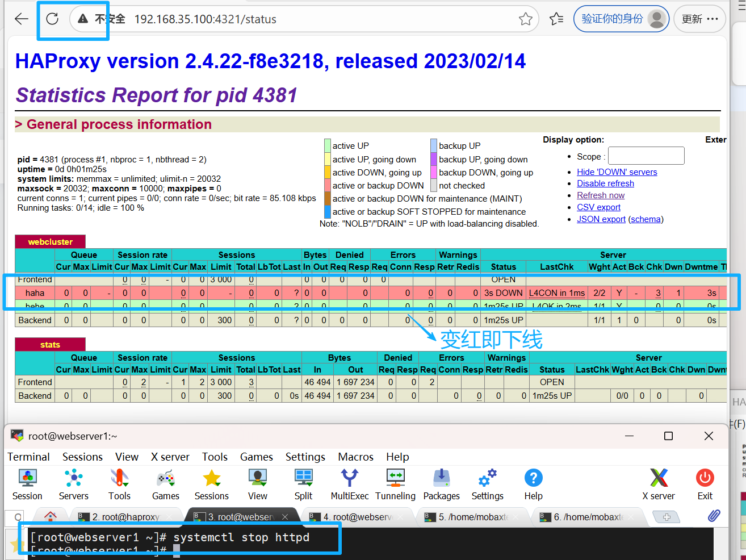
Task: Click the active or backup DOWN legend swatch
Action: tap(327, 185)
